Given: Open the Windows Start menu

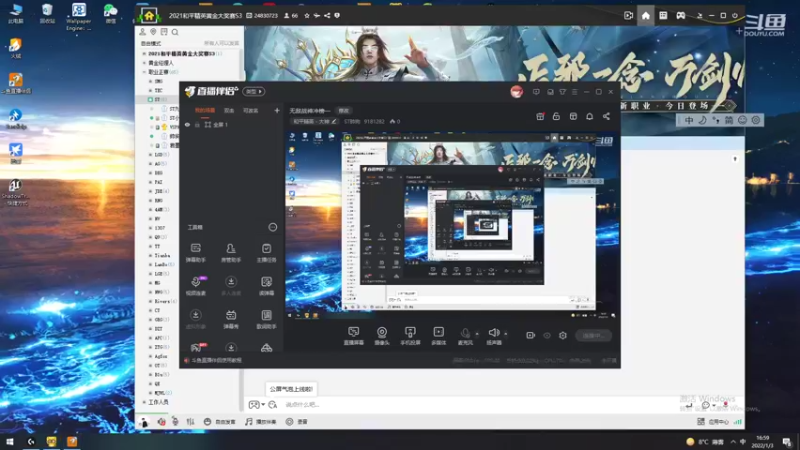Looking at the screenshot, I should click(x=10, y=441).
